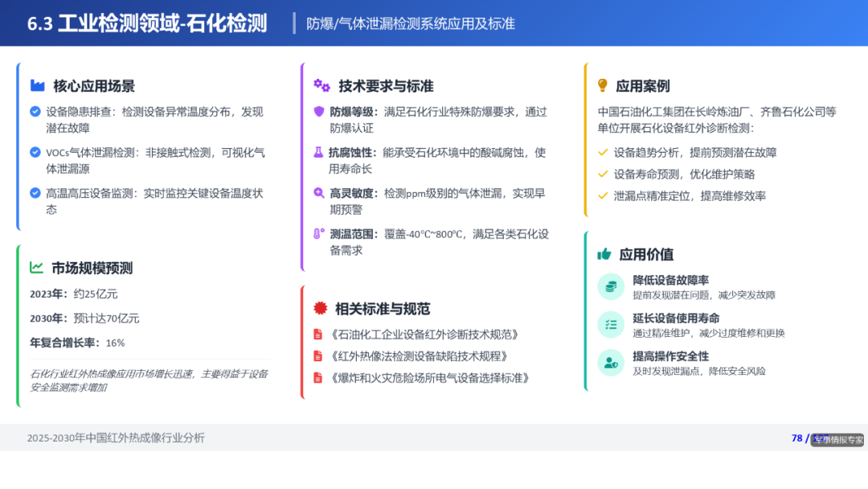Image resolution: width=868 pixels, height=489 pixels.
Task: Collapse the 应用价值 card
Action: 644,253
